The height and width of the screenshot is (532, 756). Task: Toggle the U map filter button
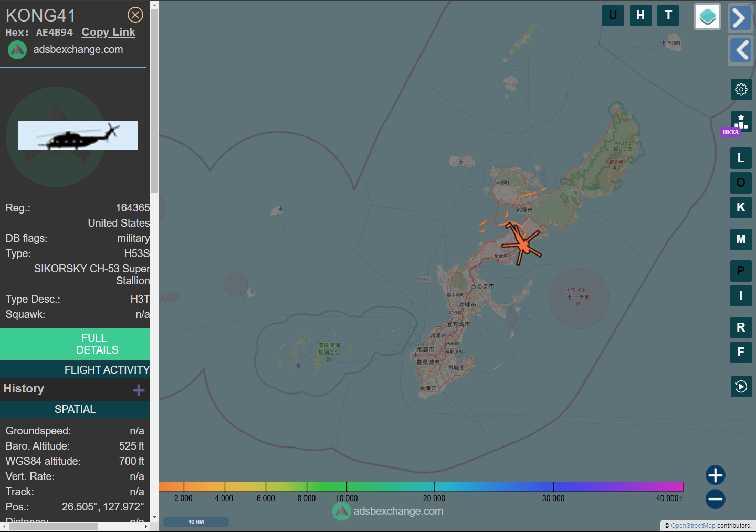[613, 15]
